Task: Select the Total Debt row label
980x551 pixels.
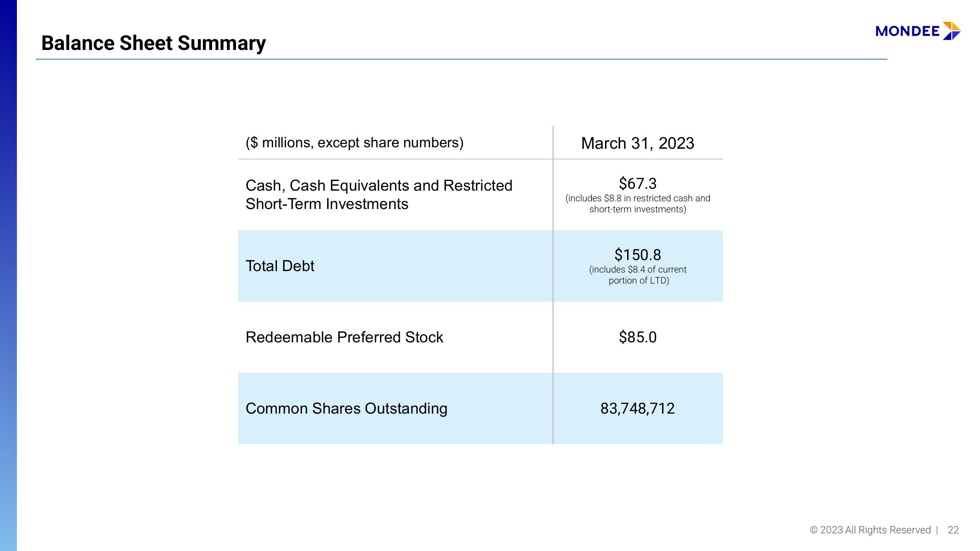Action: click(280, 266)
